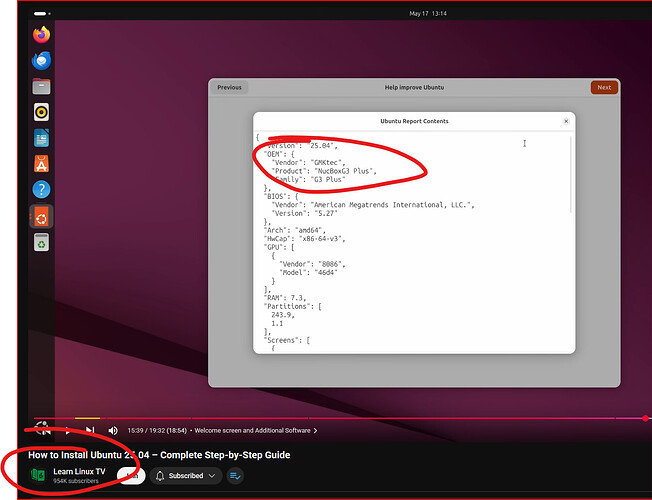The height and width of the screenshot is (500, 652).
Task: Click the "American Megatrends International, LLC." vendor text
Action: (x=393, y=205)
